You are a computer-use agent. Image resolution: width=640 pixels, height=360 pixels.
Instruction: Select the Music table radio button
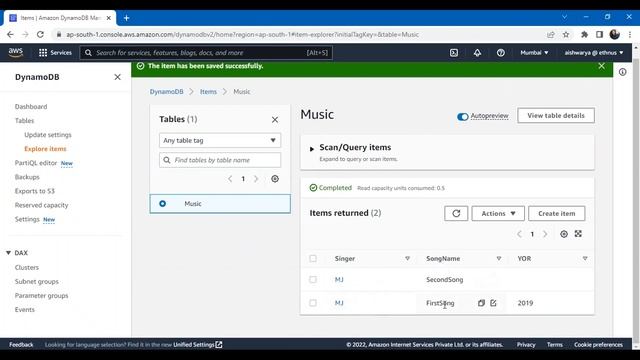(162, 203)
